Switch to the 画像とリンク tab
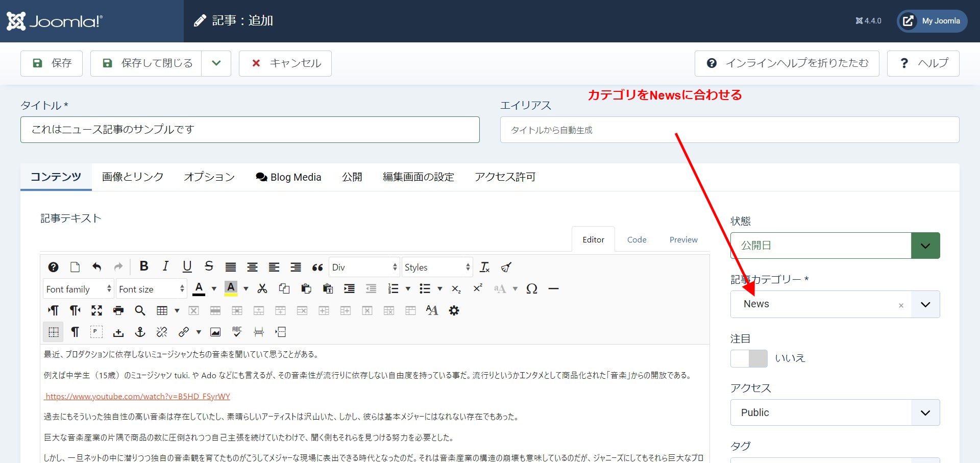The image size is (980, 463). tap(133, 177)
